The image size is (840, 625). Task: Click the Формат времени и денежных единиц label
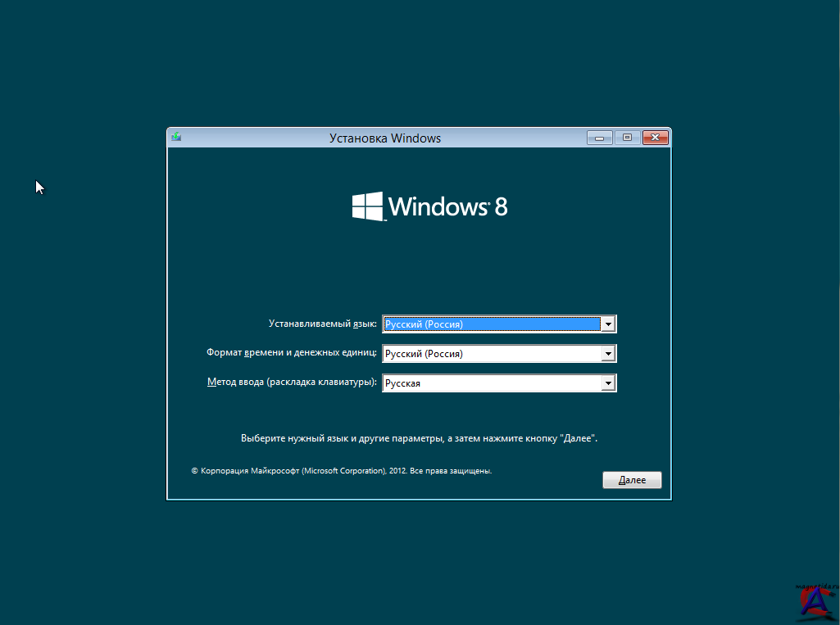coord(292,352)
